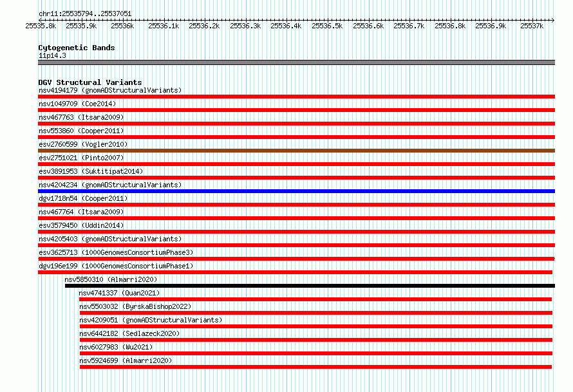This screenshot has width=573, height=392.
Task: Select the DGV Structural Variants track title
Action: (x=90, y=82)
